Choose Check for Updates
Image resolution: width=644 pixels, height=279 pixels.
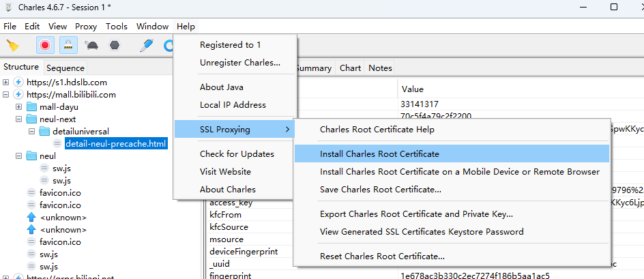(x=235, y=154)
